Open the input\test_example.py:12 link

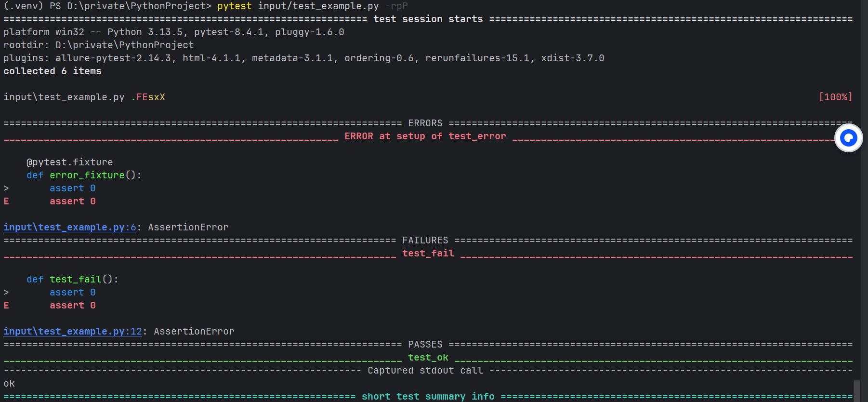click(73, 331)
